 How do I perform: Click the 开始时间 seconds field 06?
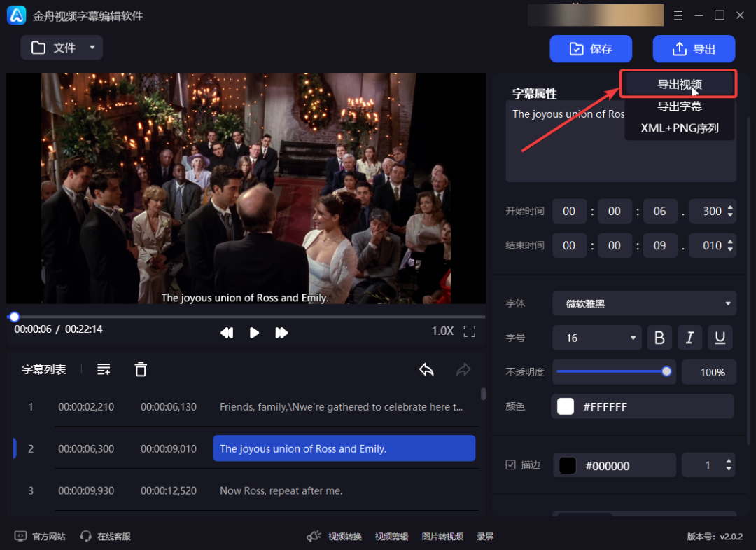659,212
